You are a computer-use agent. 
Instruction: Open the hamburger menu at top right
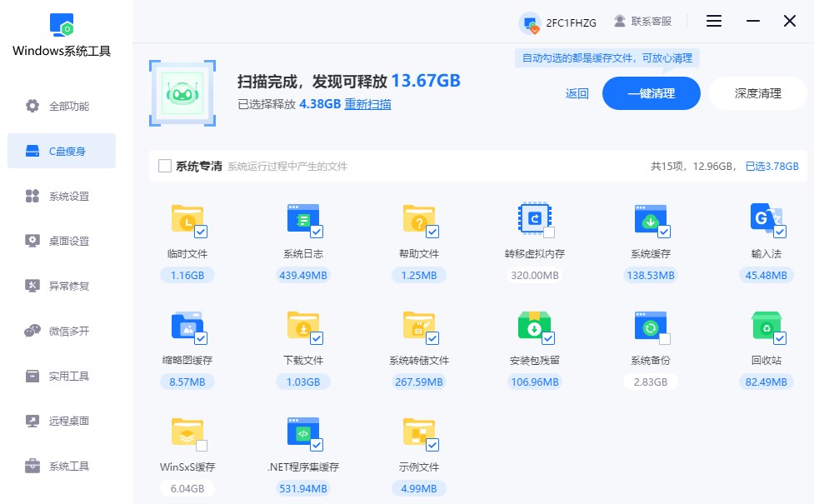713,21
